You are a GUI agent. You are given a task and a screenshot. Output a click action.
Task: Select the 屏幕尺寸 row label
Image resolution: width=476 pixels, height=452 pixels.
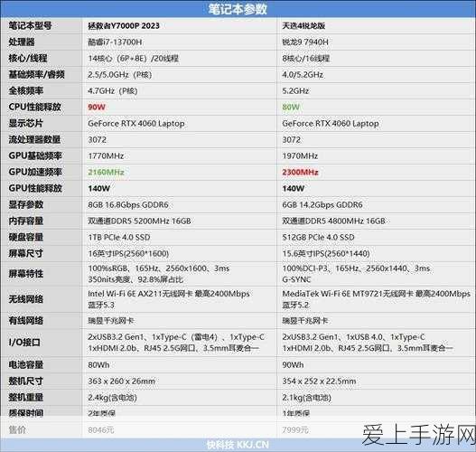(x=26, y=253)
